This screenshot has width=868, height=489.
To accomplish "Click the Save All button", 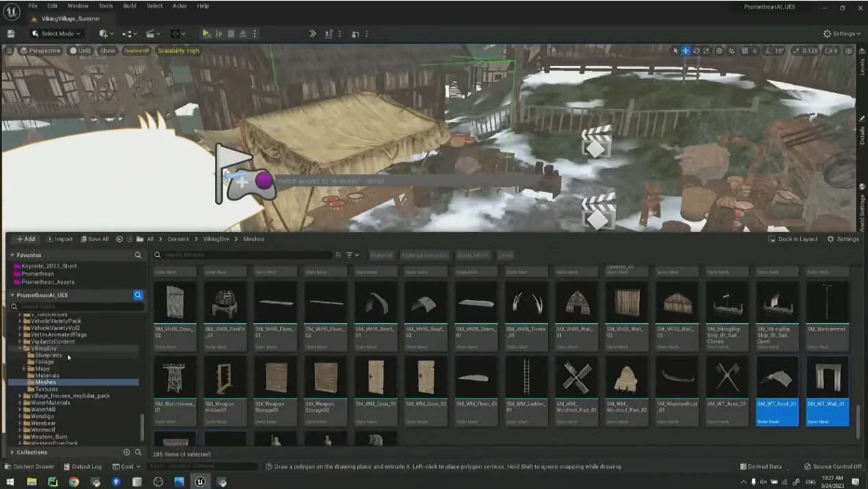I will (95, 239).
